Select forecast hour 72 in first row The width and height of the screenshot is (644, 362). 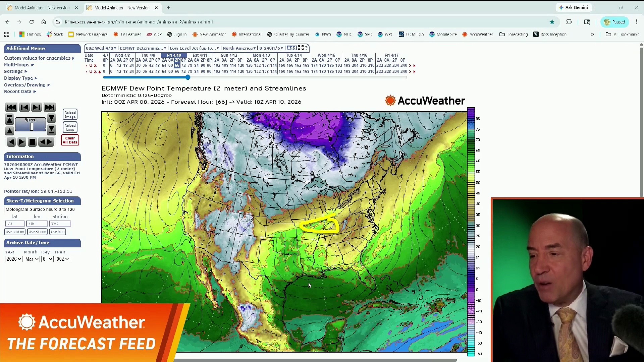click(x=183, y=66)
